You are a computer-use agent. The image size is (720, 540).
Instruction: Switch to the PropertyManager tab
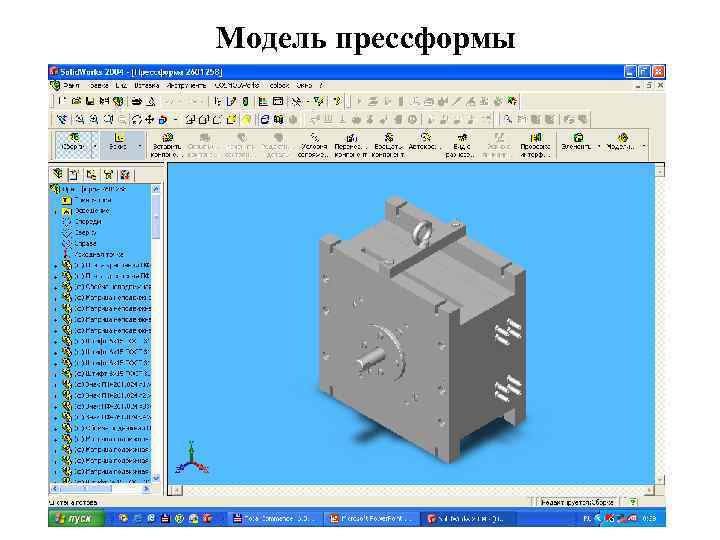73,174
